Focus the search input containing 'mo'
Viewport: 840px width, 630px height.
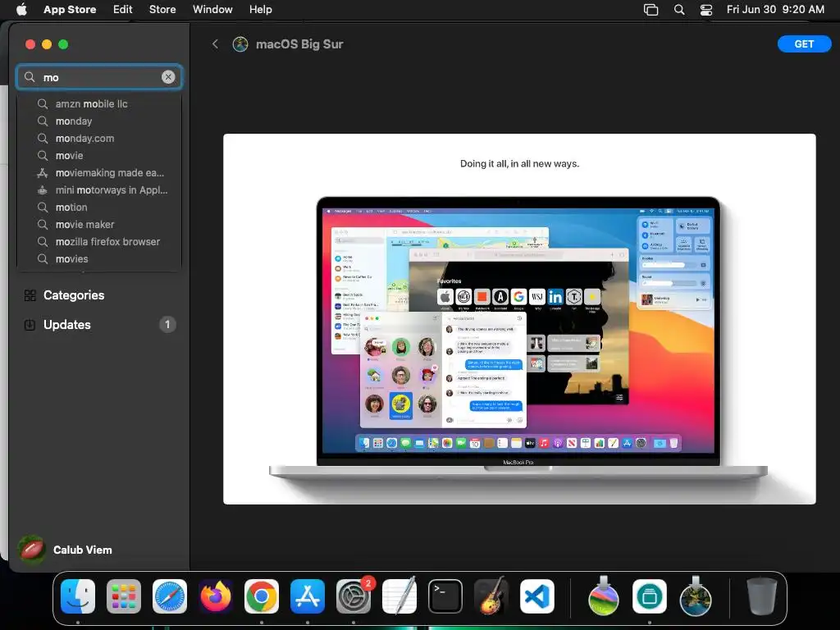pyautogui.click(x=99, y=77)
